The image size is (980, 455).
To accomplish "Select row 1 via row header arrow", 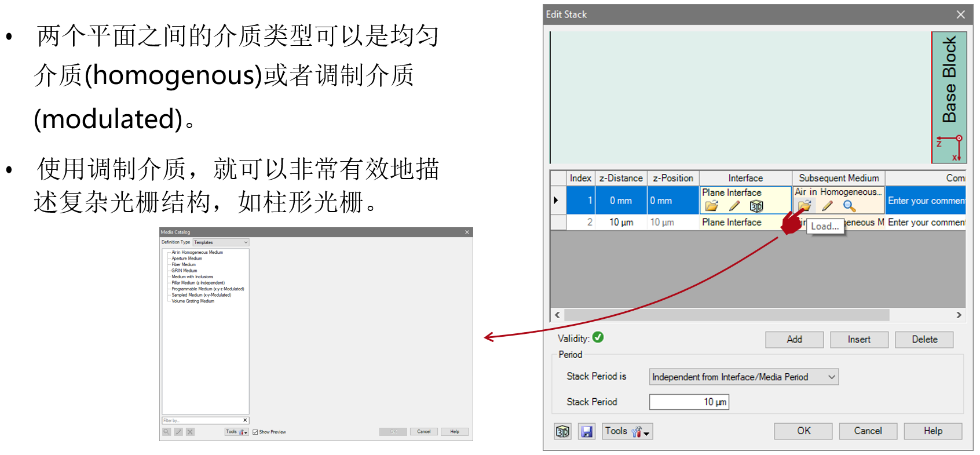I will pos(558,200).
